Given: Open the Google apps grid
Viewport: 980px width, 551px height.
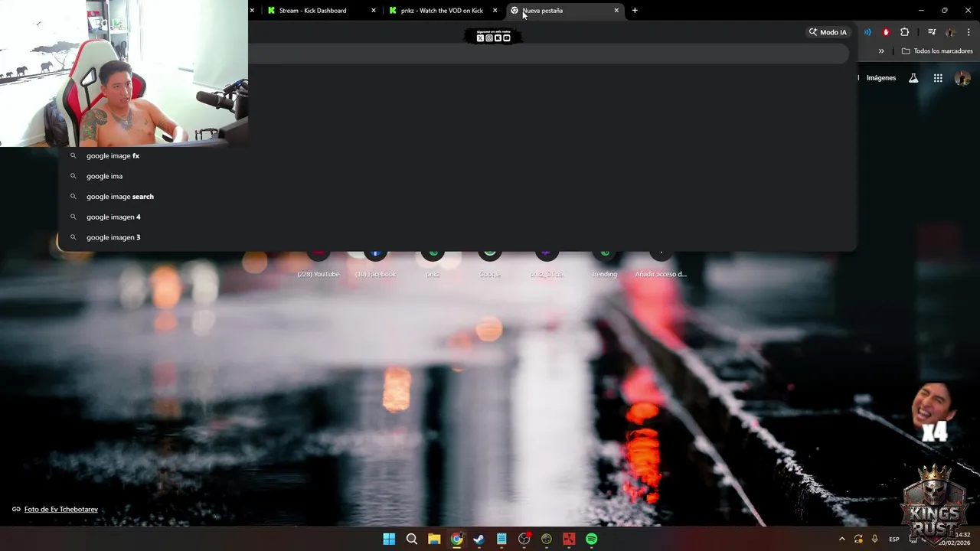Looking at the screenshot, I should (x=938, y=78).
